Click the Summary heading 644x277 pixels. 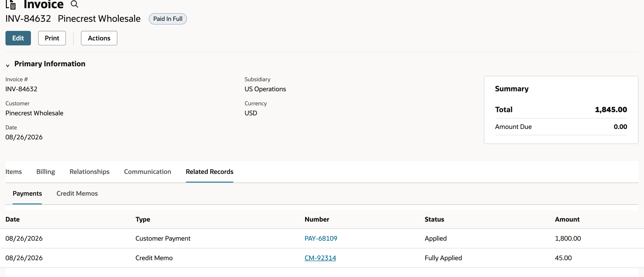511,89
